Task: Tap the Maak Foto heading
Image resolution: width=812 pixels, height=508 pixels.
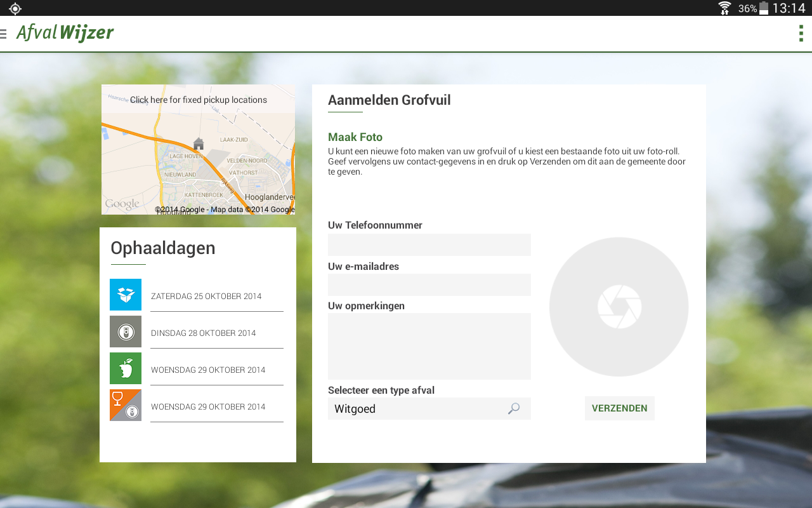Action: tap(355, 137)
